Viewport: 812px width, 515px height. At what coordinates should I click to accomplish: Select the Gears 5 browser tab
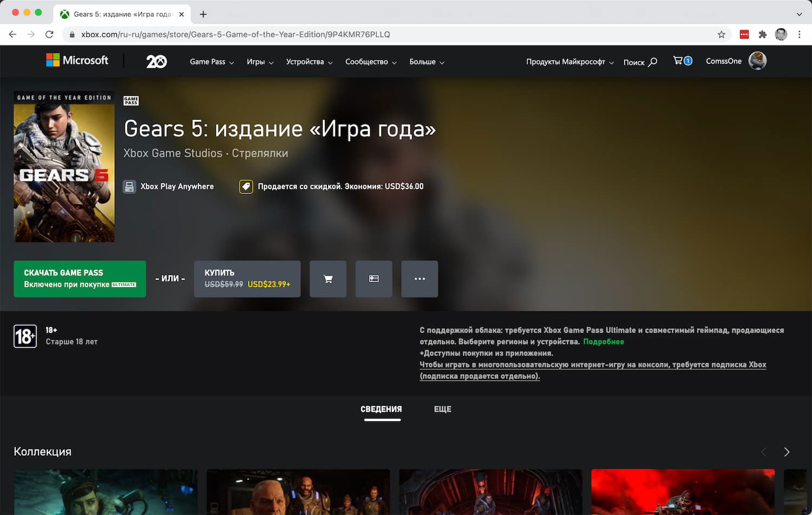pyautogui.click(x=122, y=14)
